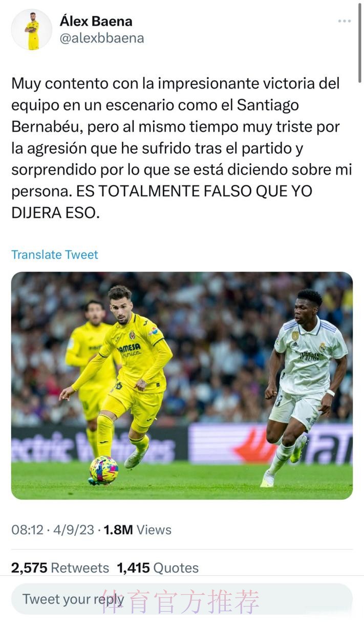The image size is (364, 622).
Task: Click the Quotes count number
Action: [x=134, y=567]
